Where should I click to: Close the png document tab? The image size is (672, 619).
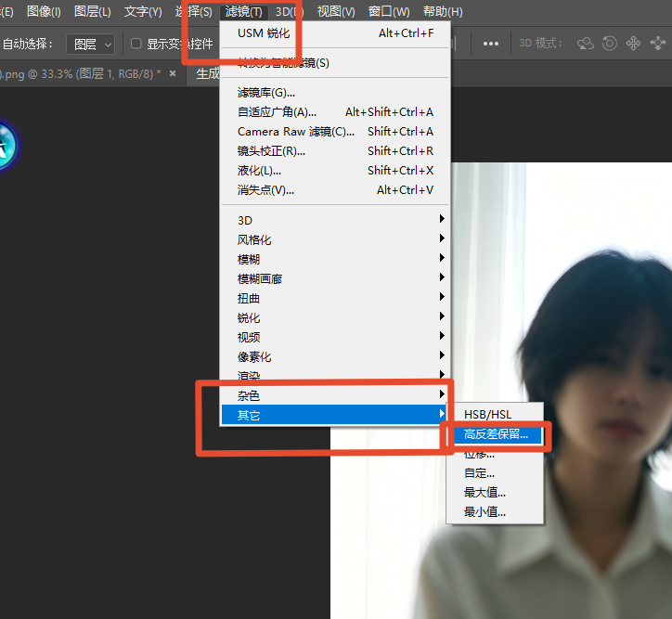pos(173,73)
